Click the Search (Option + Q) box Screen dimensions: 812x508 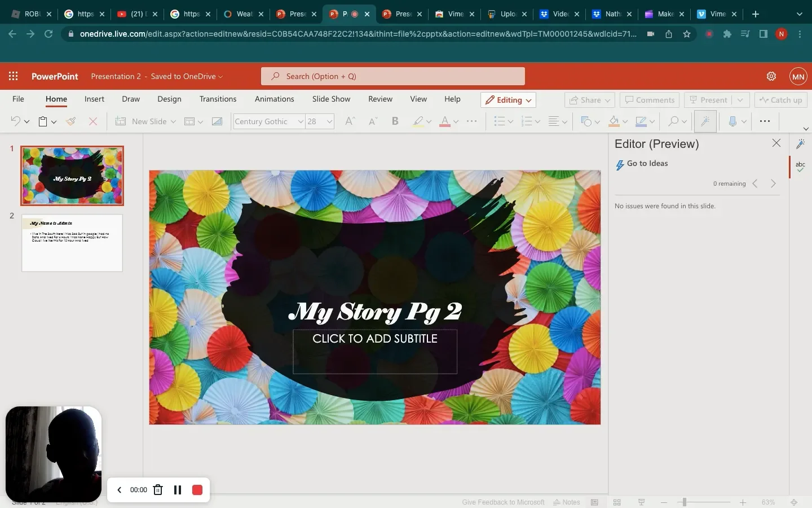393,76
